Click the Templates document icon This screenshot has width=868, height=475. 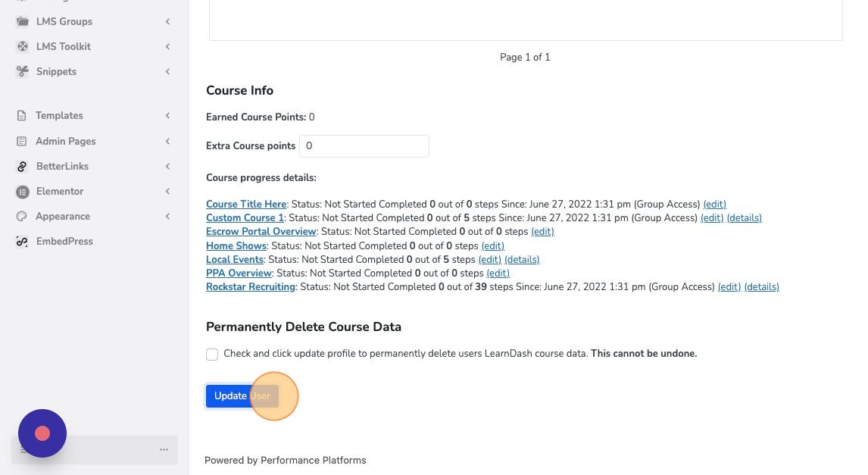tap(22, 116)
